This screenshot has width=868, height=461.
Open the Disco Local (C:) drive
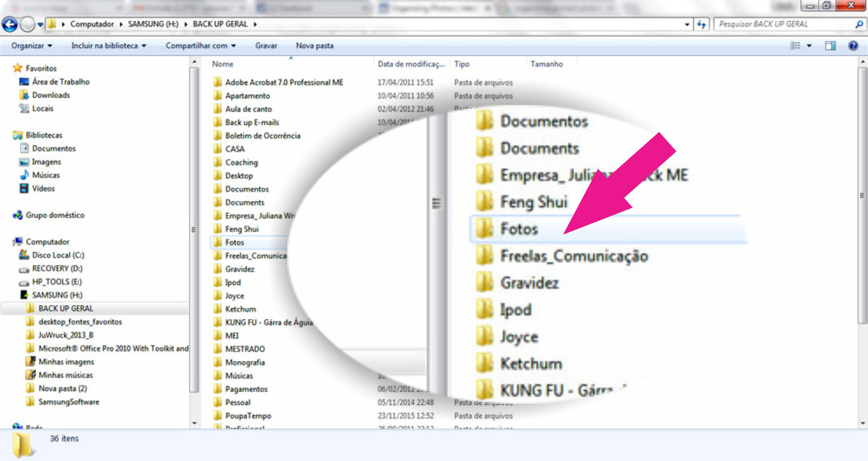58,255
